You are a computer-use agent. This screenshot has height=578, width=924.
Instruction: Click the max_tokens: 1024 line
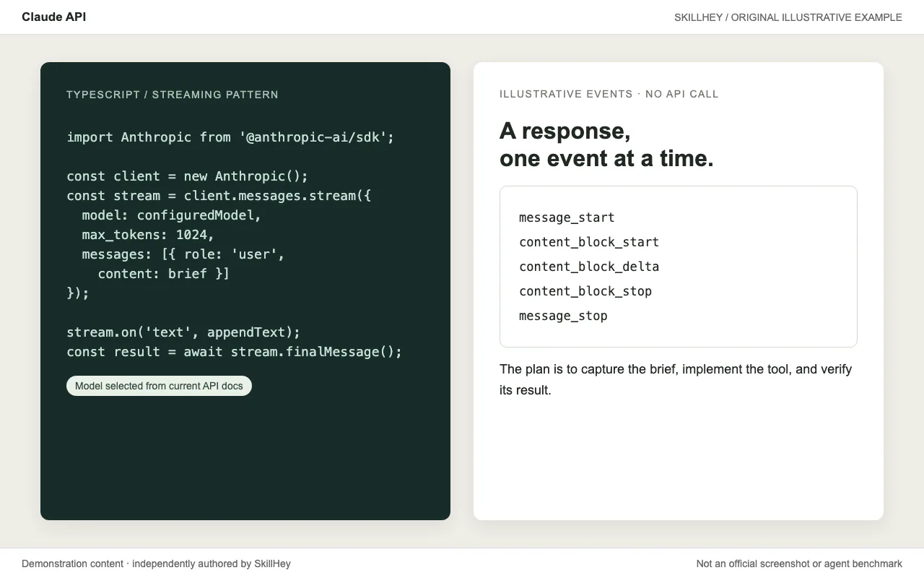point(148,235)
